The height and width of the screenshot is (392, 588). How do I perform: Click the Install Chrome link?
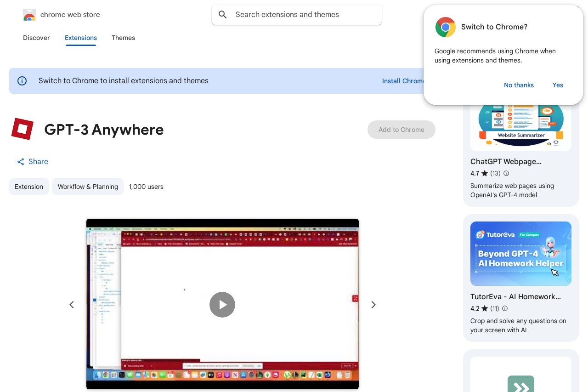pyautogui.click(x=403, y=81)
